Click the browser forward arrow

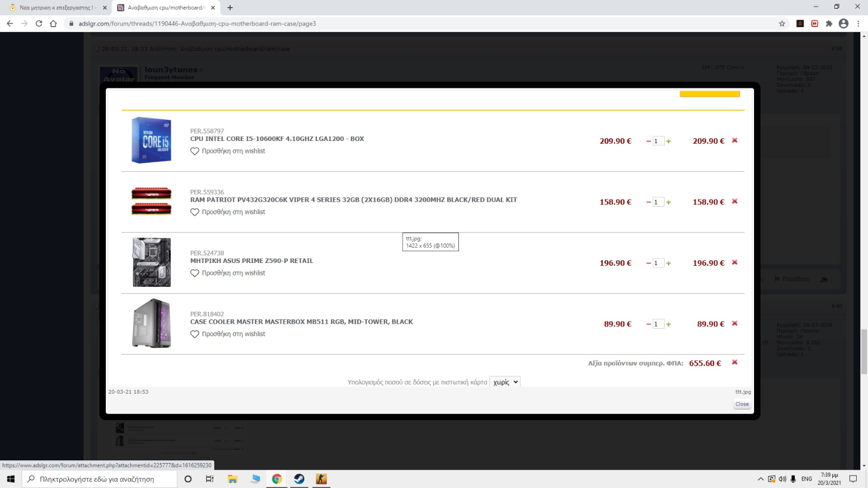(x=24, y=23)
